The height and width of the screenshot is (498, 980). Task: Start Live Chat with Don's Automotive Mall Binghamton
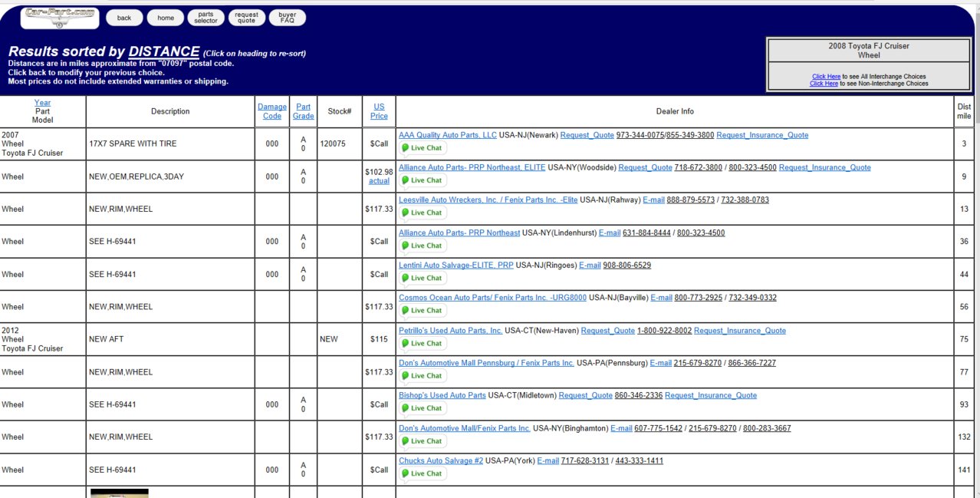point(423,441)
